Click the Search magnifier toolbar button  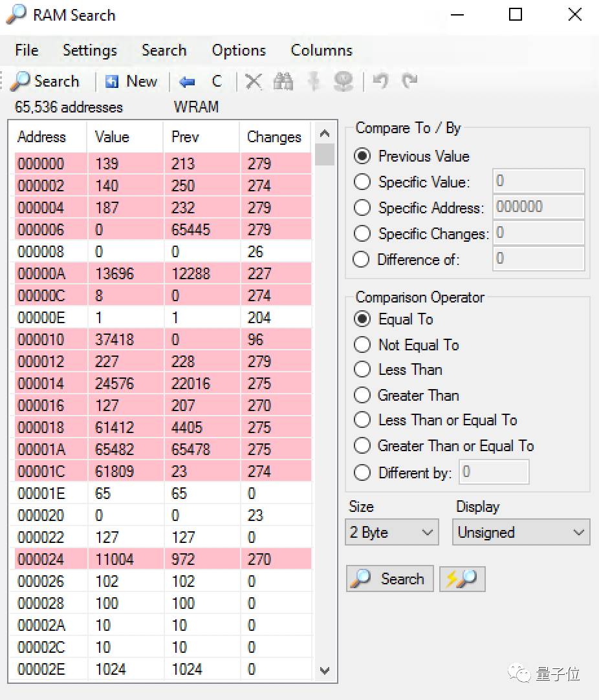[45, 81]
